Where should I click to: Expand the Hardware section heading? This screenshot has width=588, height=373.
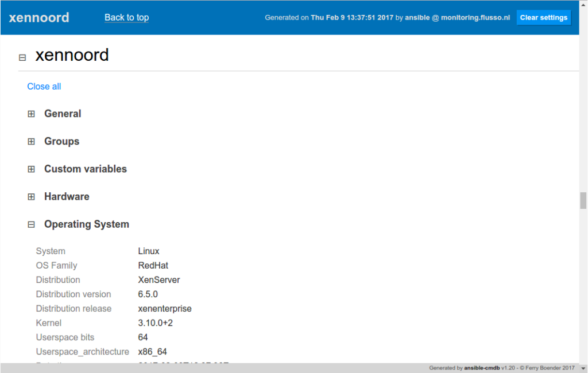coord(67,196)
